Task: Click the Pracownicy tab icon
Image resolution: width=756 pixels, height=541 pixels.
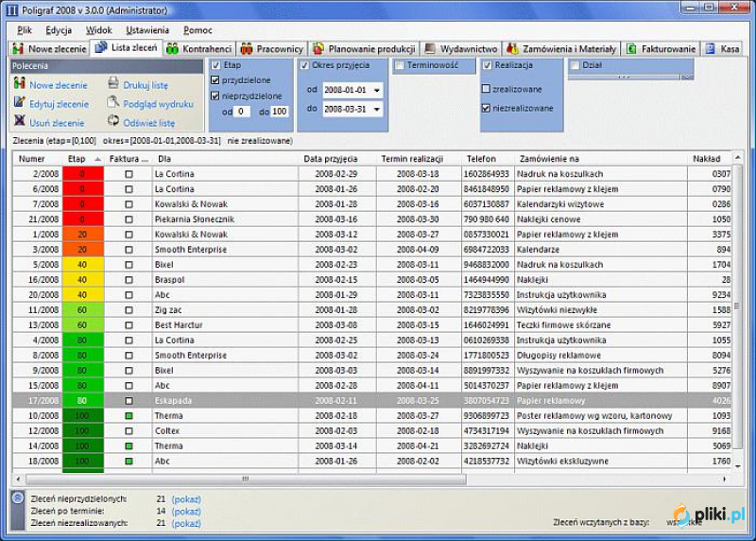Action: pos(247,48)
